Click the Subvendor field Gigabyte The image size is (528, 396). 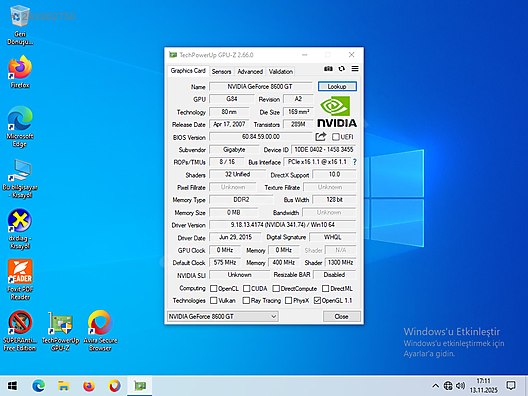[234, 150]
